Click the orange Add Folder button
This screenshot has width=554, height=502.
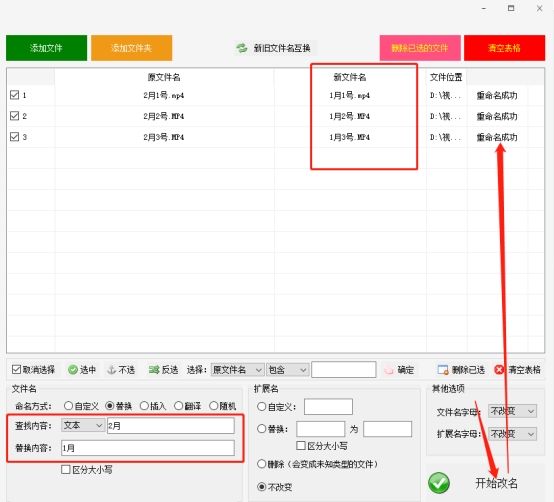click(131, 48)
